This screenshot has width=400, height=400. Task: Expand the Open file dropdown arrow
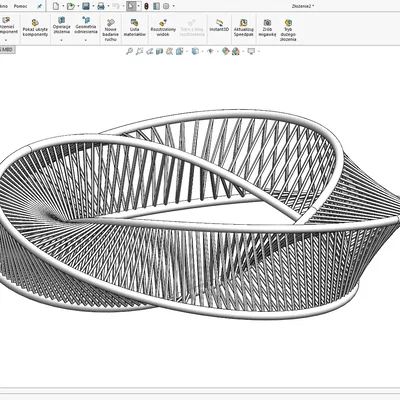(x=78, y=6)
